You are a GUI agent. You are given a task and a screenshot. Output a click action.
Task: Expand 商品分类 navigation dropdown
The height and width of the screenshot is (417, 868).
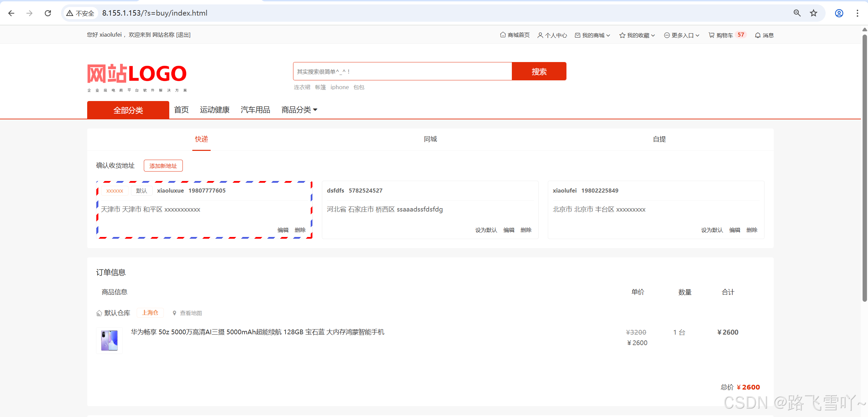click(299, 110)
